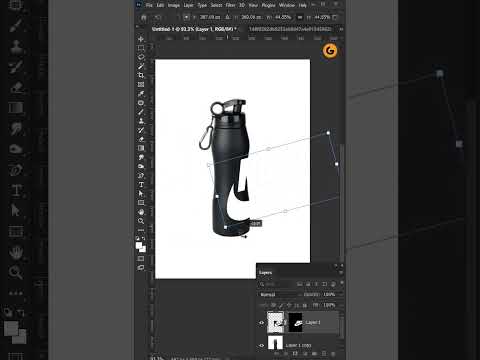The width and height of the screenshot is (480, 360).
Task: Select the Hand tool
Action: tap(141, 212)
